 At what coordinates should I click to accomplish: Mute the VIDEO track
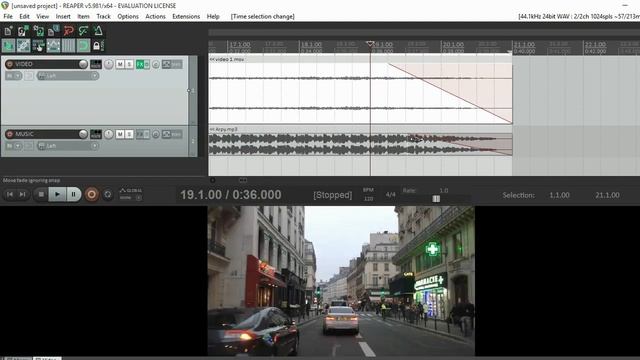(x=120, y=64)
